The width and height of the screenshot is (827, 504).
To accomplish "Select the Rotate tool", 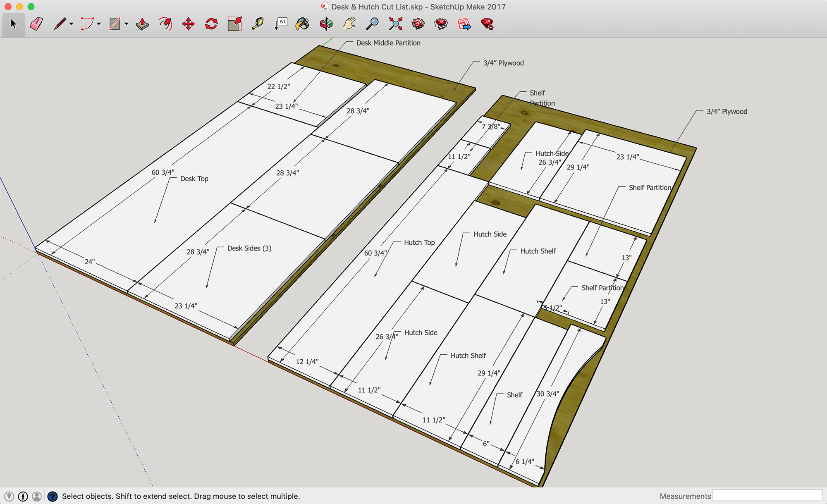I will coord(211,24).
